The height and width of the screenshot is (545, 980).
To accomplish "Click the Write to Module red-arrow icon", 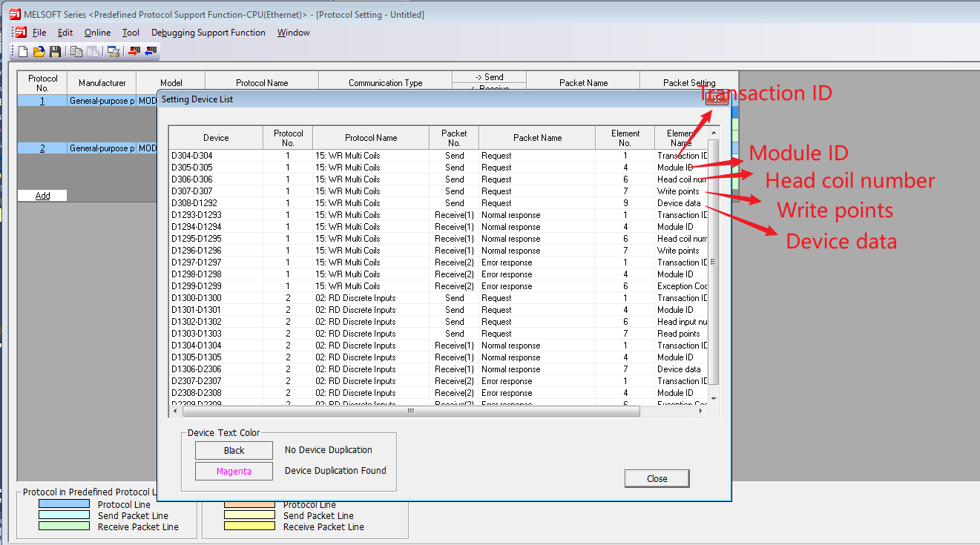I will (134, 51).
